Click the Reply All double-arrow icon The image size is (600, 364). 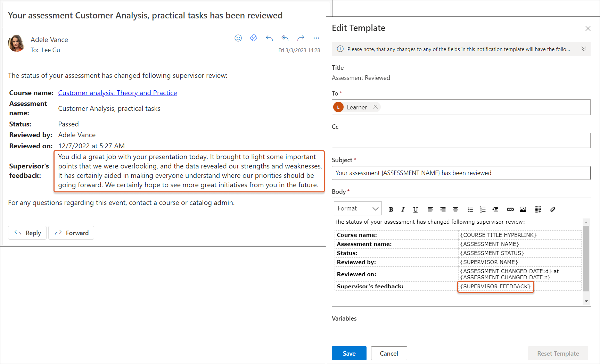pyautogui.click(x=285, y=38)
